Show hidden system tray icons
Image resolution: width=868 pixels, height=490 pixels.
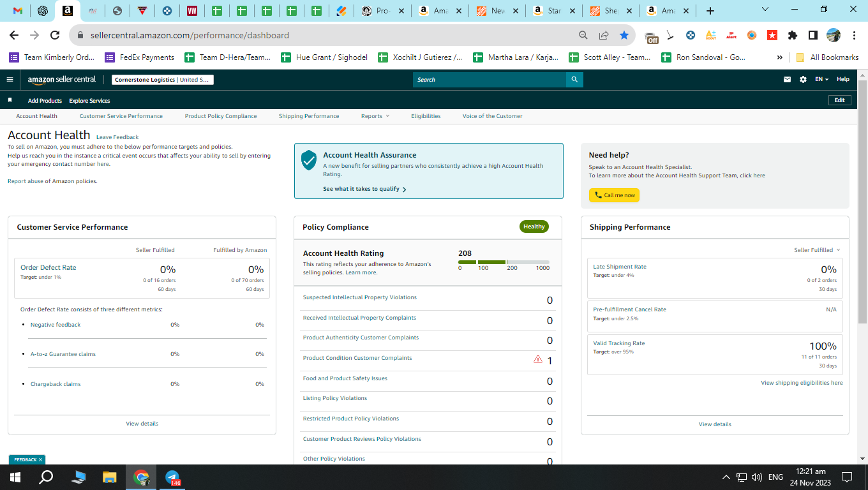click(726, 477)
